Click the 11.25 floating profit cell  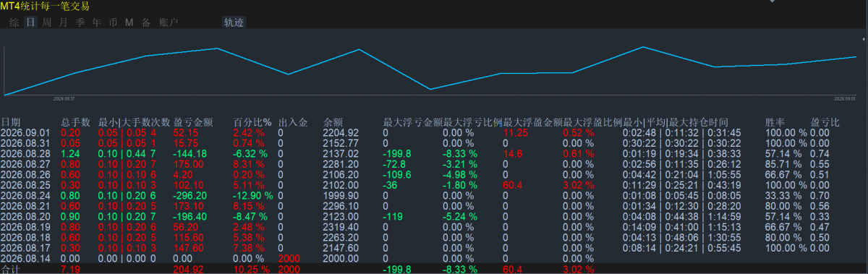tap(516, 133)
